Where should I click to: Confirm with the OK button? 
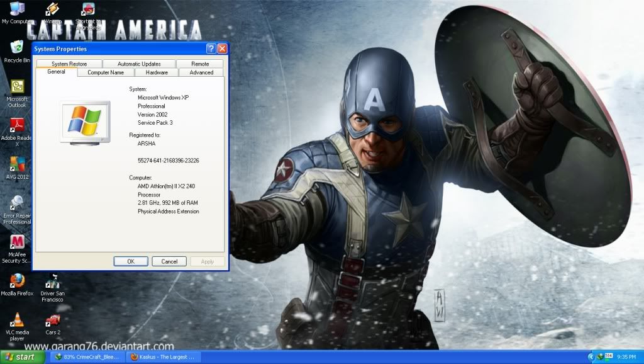tap(131, 261)
